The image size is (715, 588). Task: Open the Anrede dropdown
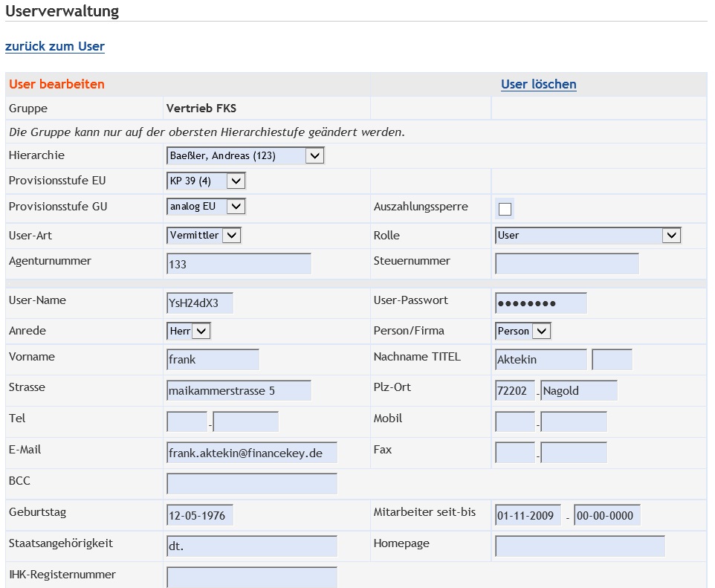[x=190, y=331]
